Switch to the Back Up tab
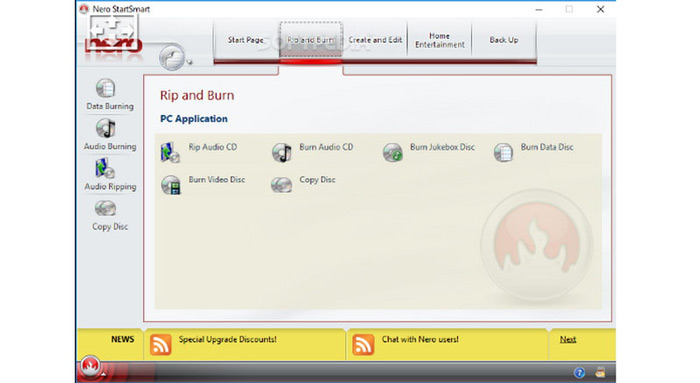Screen dimensions: 700x383 [504, 40]
